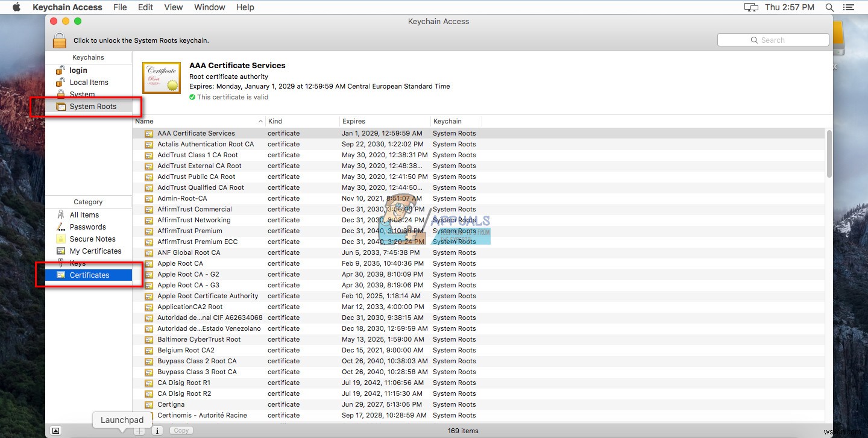Click the Secure Notes category icon

point(60,239)
